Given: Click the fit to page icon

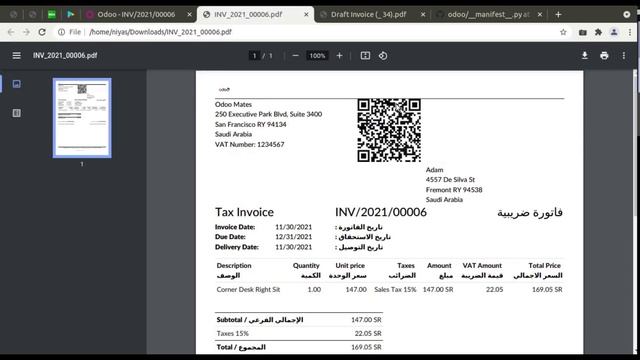Looking at the screenshot, I should (365, 56).
